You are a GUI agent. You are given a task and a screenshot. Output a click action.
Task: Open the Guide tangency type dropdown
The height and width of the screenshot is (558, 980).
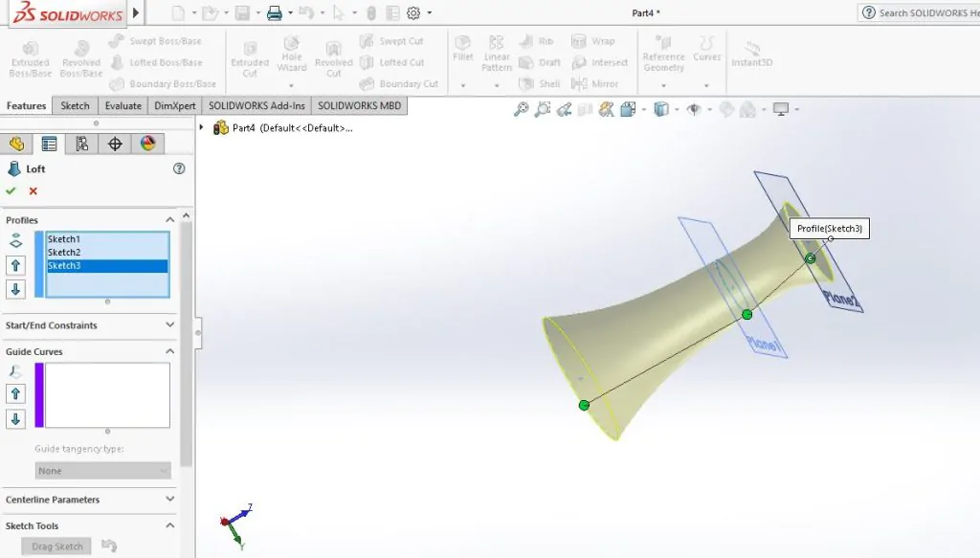103,471
